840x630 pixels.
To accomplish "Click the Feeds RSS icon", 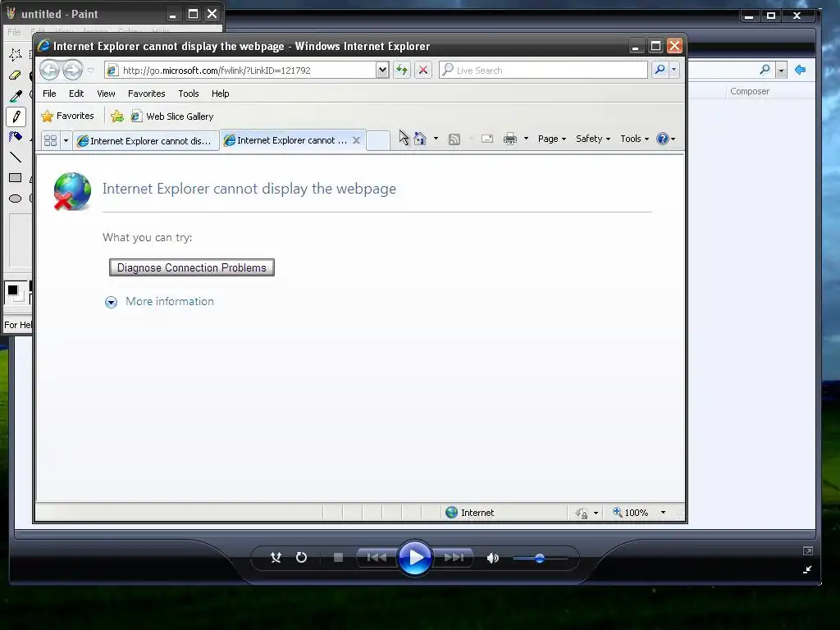I will tap(454, 139).
